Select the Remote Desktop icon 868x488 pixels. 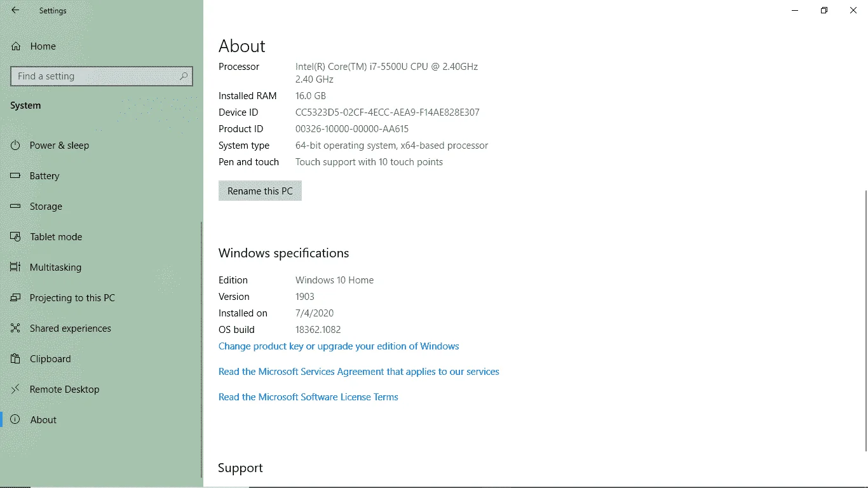pyautogui.click(x=16, y=390)
